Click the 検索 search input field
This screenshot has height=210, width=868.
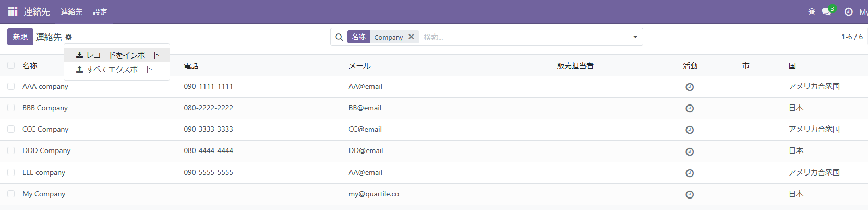[522, 37]
